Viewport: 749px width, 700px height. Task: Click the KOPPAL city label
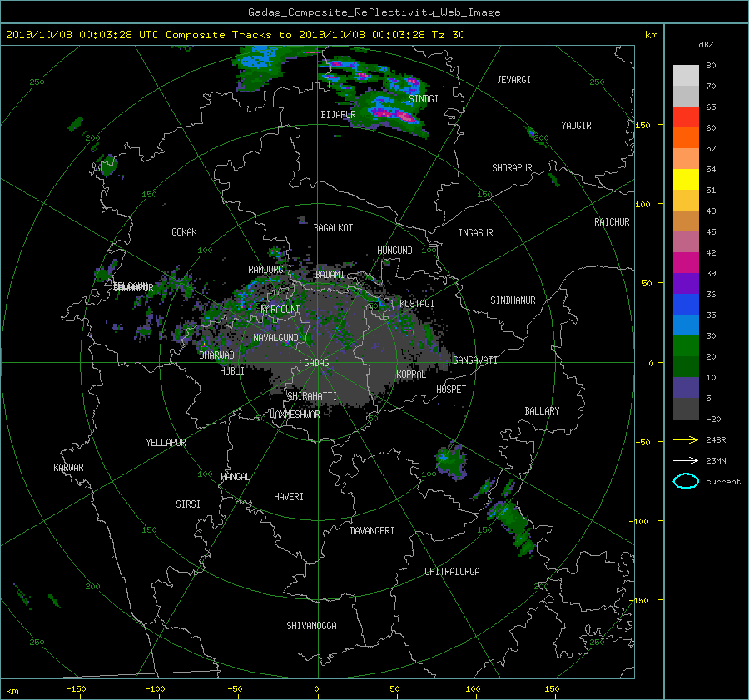point(411,375)
